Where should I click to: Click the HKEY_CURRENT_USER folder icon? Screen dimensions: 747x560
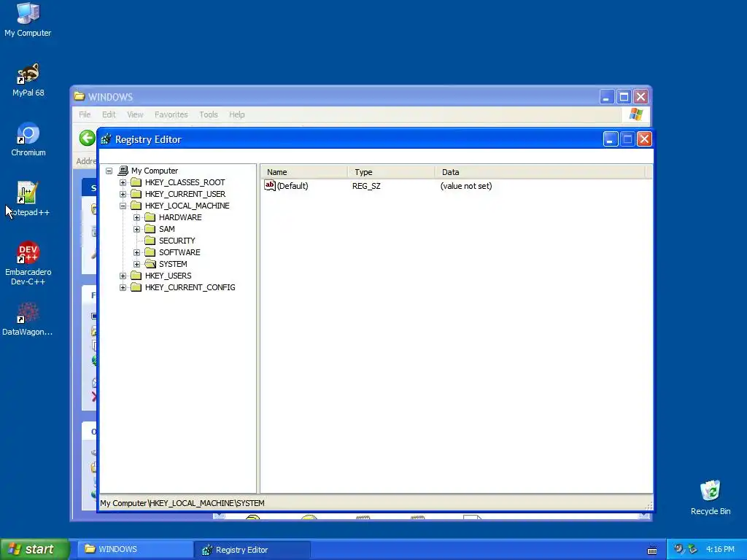coord(136,194)
